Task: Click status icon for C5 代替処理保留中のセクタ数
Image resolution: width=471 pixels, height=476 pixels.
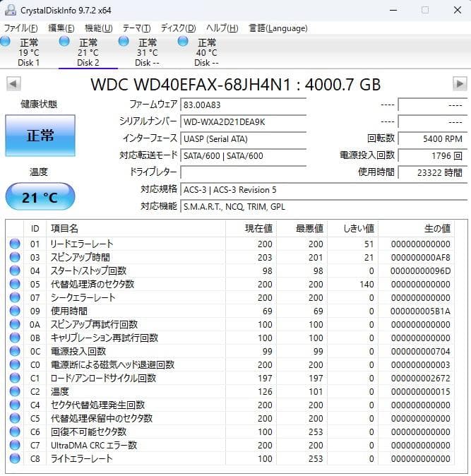Action: tap(15, 418)
